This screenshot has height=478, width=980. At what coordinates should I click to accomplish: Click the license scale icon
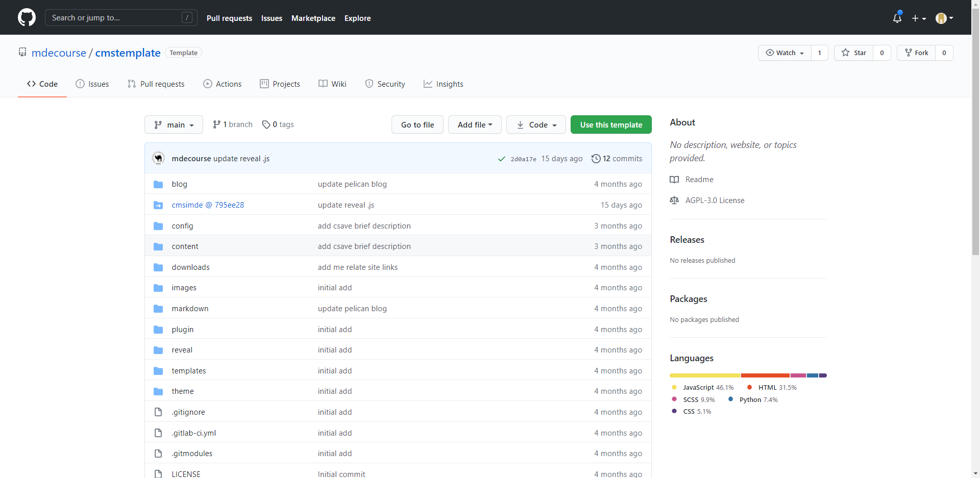[x=674, y=200]
